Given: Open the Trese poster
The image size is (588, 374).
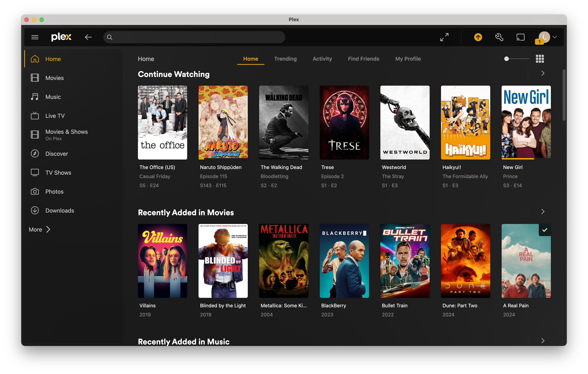Looking at the screenshot, I should point(344,122).
